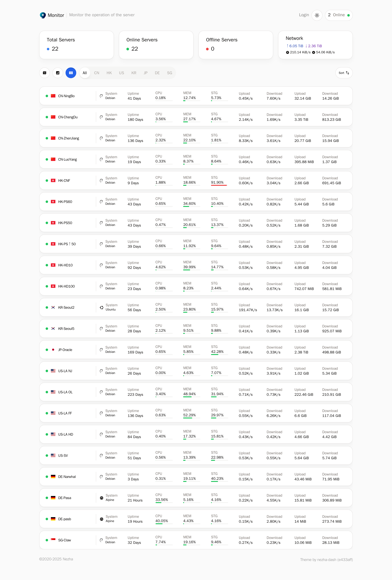Click the HK-CNF red storage usage bar

(x=219, y=185)
